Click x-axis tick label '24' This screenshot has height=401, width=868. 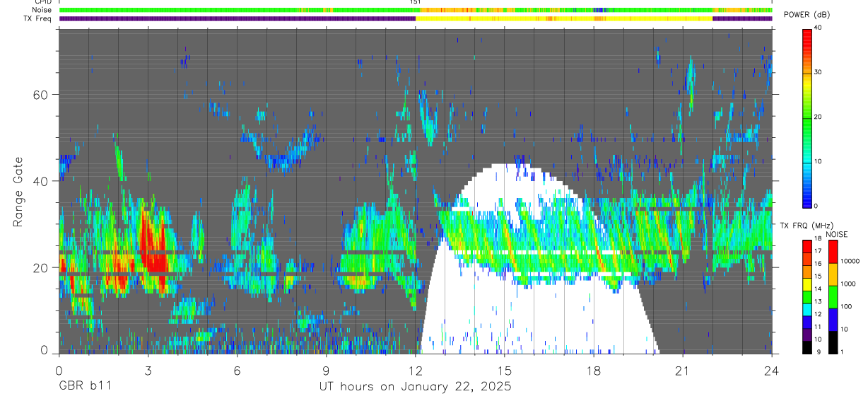coord(772,370)
